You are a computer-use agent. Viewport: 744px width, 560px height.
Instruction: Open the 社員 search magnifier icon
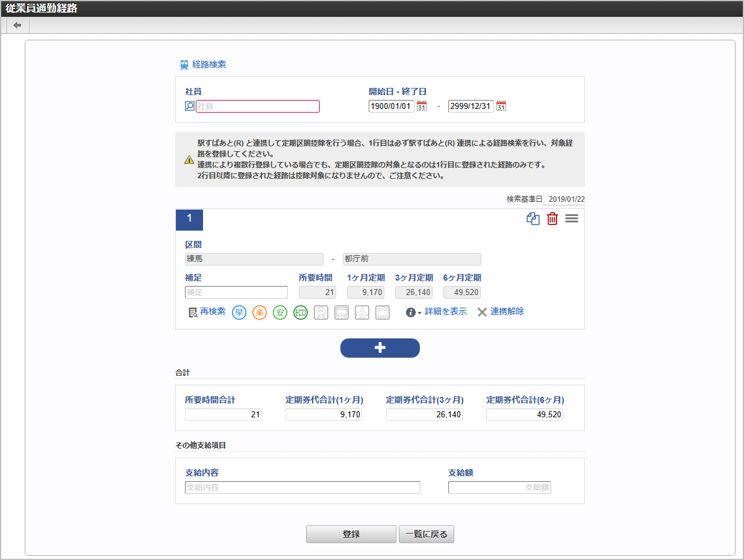[x=189, y=106]
